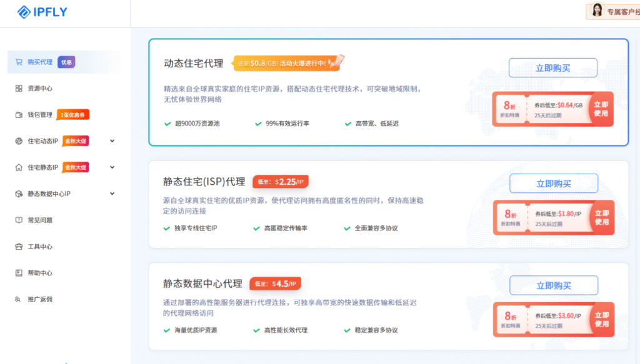Click the IPFLY logo
640x364 pixels.
(x=42, y=12)
